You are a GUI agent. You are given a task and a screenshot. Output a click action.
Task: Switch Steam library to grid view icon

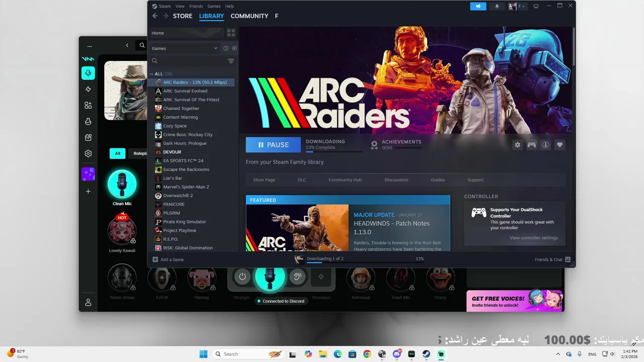coord(231,33)
